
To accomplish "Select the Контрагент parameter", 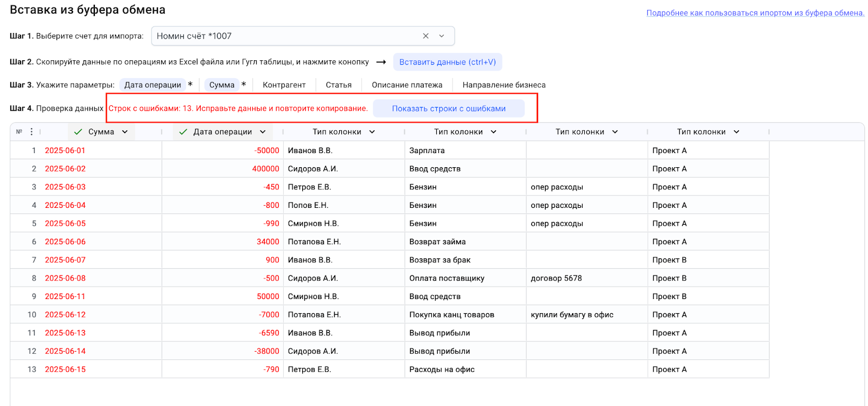I will click(x=284, y=85).
